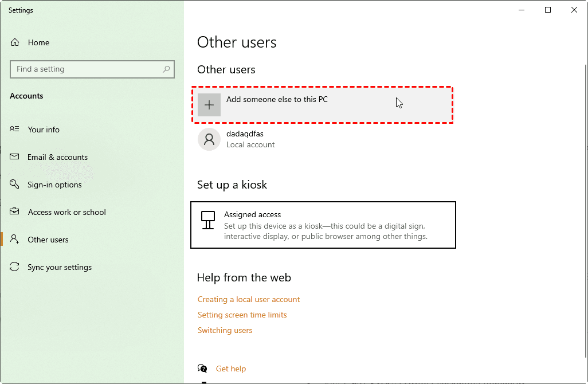Screen dimensions: 588x384
Task: Click the dadaqdfas user avatar icon
Action: pyautogui.click(x=209, y=139)
